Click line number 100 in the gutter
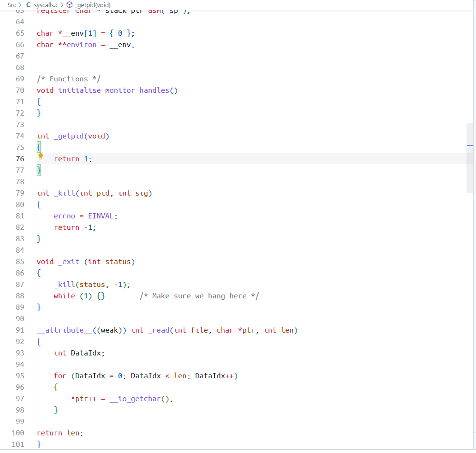This screenshot has width=476, height=453. pyautogui.click(x=18, y=433)
